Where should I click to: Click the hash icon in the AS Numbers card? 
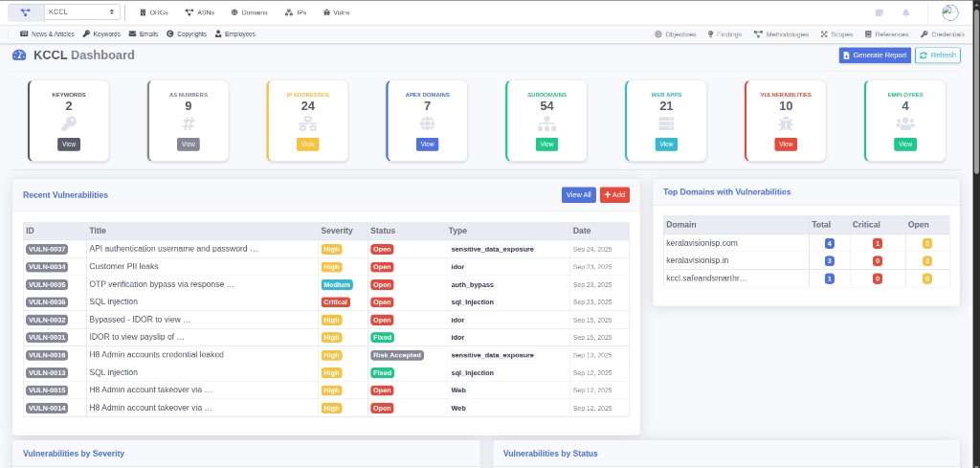coord(189,123)
